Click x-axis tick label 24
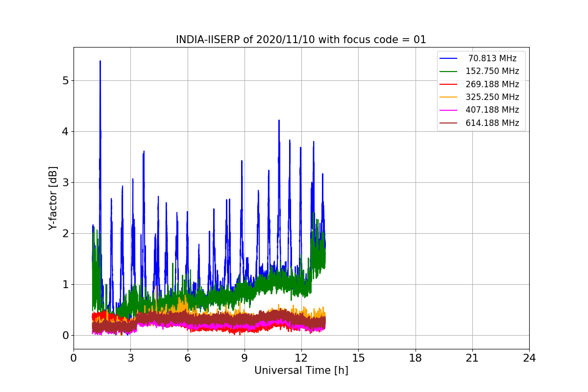Image resolution: width=588 pixels, height=392 pixels. click(x=529, y=358)
